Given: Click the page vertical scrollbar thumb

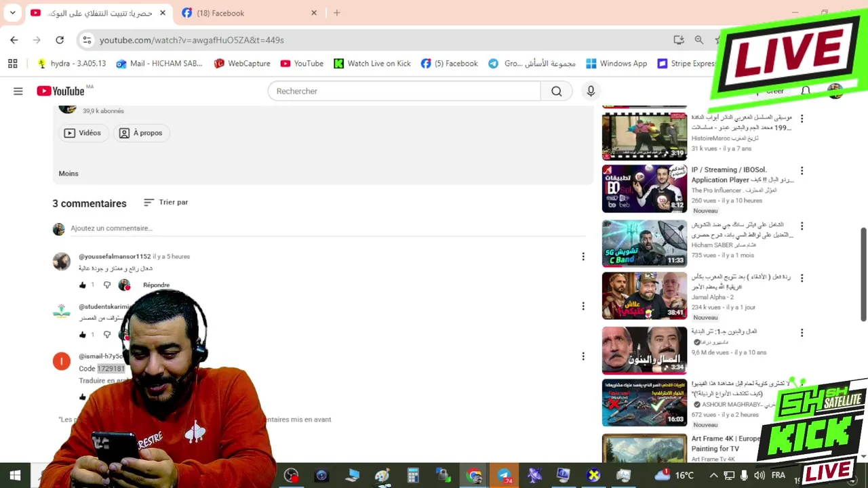Looking at the screenshot, I should click(x=864, y=274).
